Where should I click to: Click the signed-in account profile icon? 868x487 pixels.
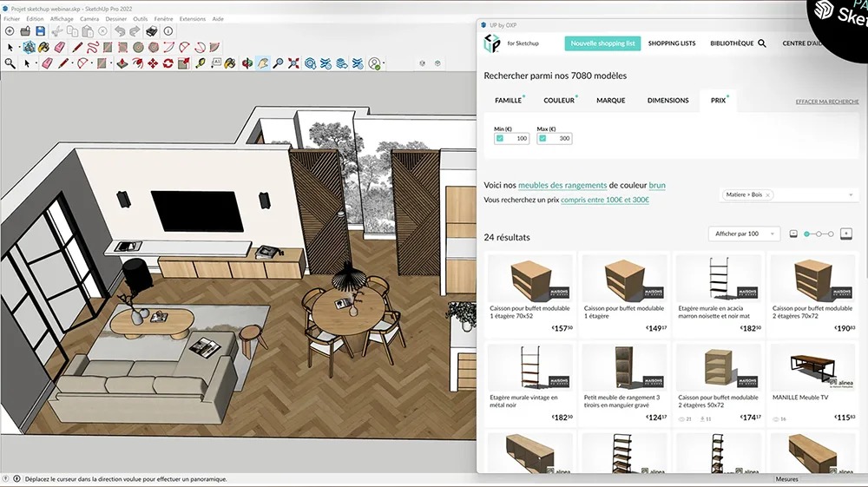point(375,63)
